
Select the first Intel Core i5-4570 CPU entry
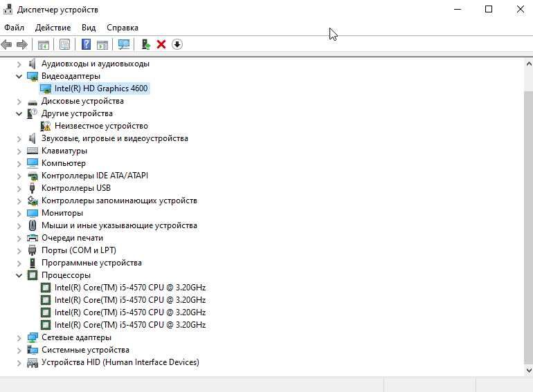coord(130,288)
